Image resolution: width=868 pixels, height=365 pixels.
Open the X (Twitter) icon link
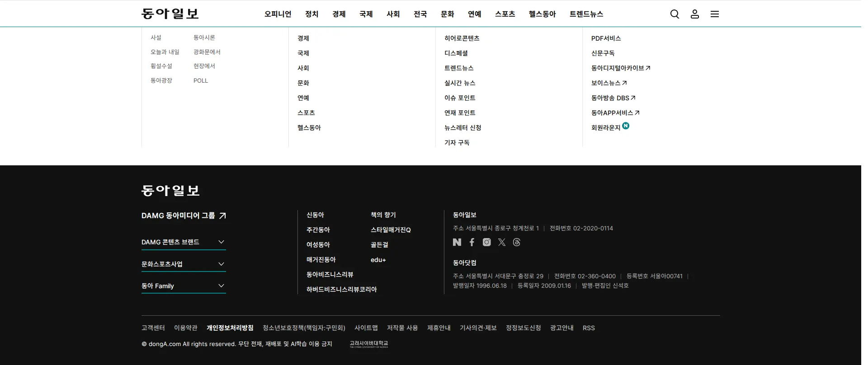502,242
